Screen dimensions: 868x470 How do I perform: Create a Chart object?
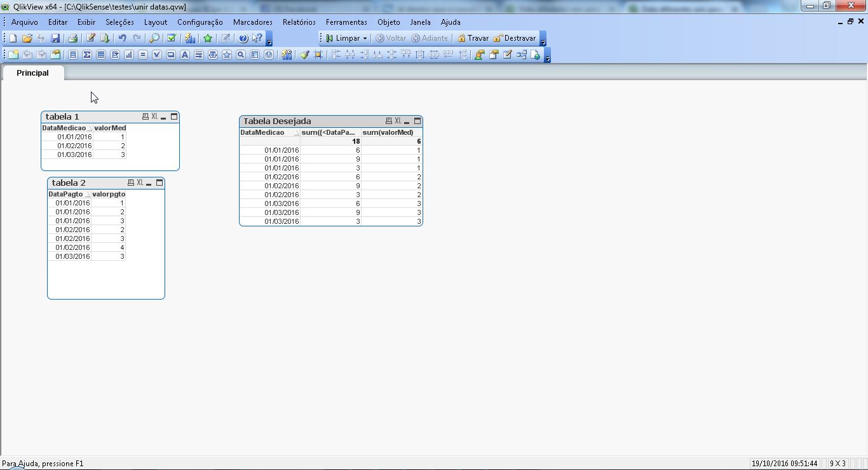(129, 55)
